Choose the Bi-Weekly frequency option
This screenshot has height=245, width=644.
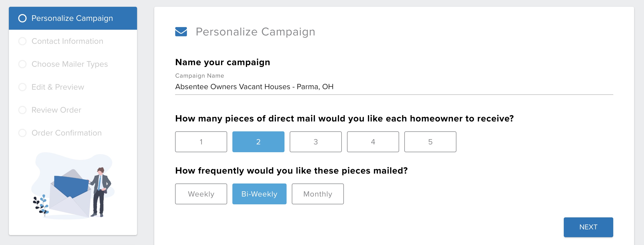point(259,194)
